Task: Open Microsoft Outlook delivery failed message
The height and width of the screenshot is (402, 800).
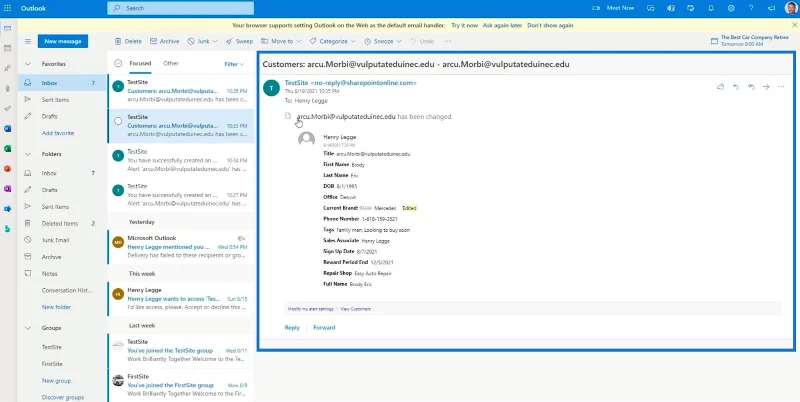Action: pyautogui.click(x=181, y=247)
